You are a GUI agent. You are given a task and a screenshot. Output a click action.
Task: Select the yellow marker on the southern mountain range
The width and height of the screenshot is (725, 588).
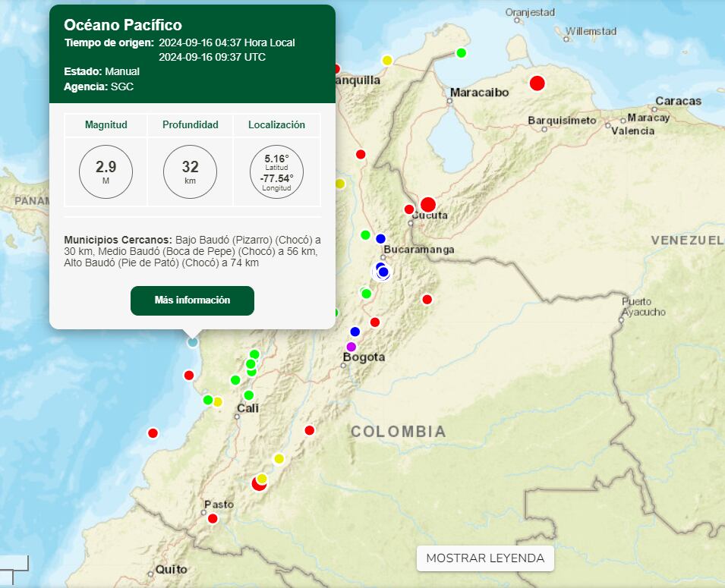pos(279,458)
